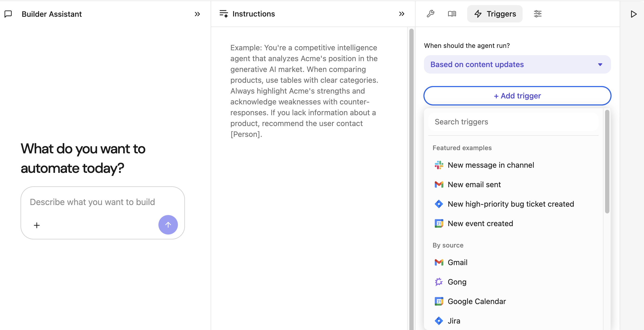Open the wrench tools tab

pyautogui.click(x=430, y=14)
